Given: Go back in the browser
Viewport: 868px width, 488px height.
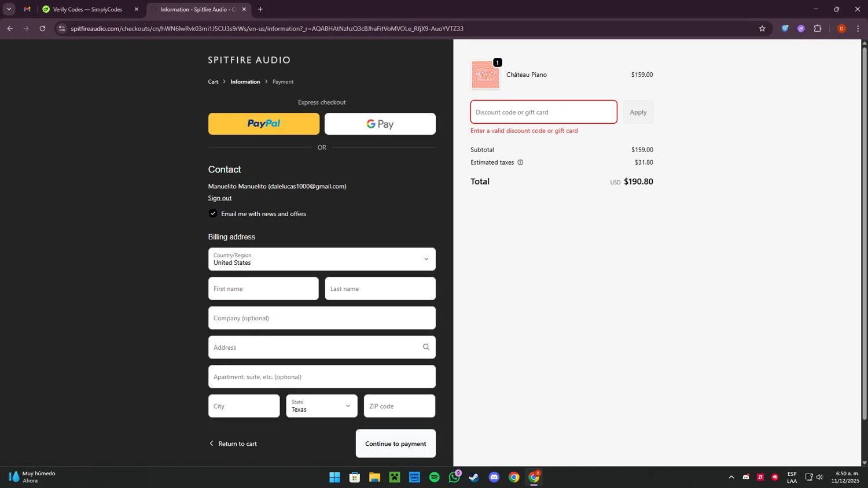Looking at the screenshot, I should point(10,28).
